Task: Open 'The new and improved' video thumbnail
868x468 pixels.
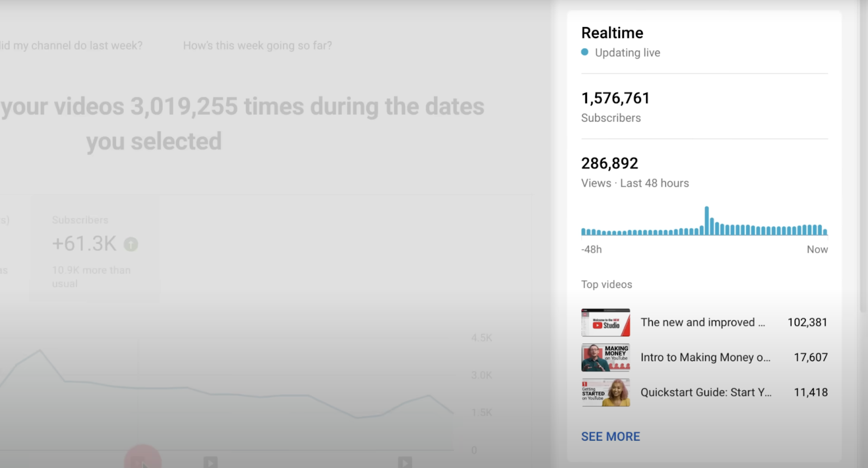Action: click(605, 323)
